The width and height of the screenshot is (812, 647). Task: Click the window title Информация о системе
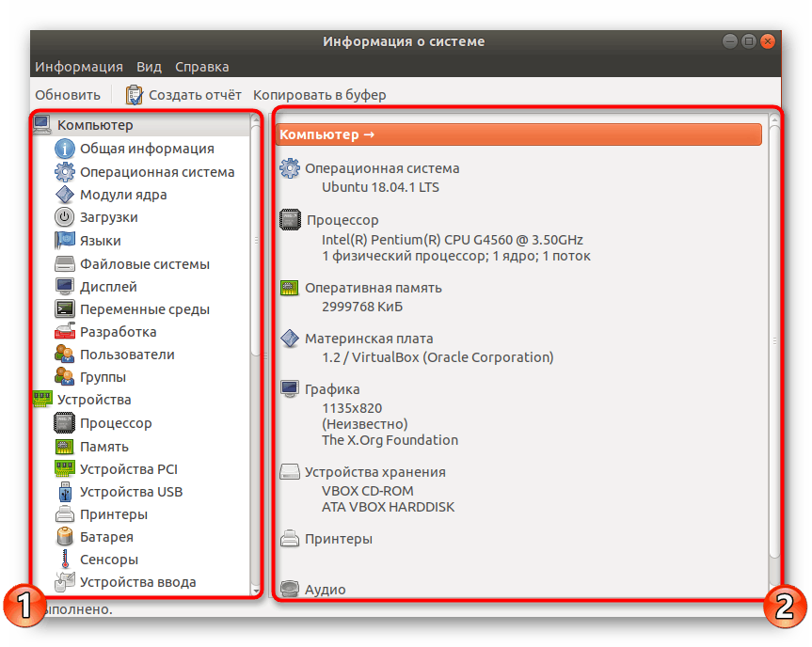point(404,41)
